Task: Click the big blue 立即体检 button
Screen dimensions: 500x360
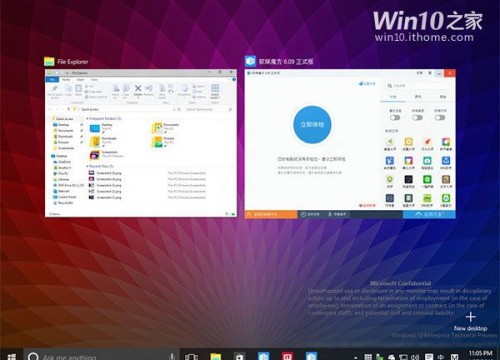Action: coord(312,125)
